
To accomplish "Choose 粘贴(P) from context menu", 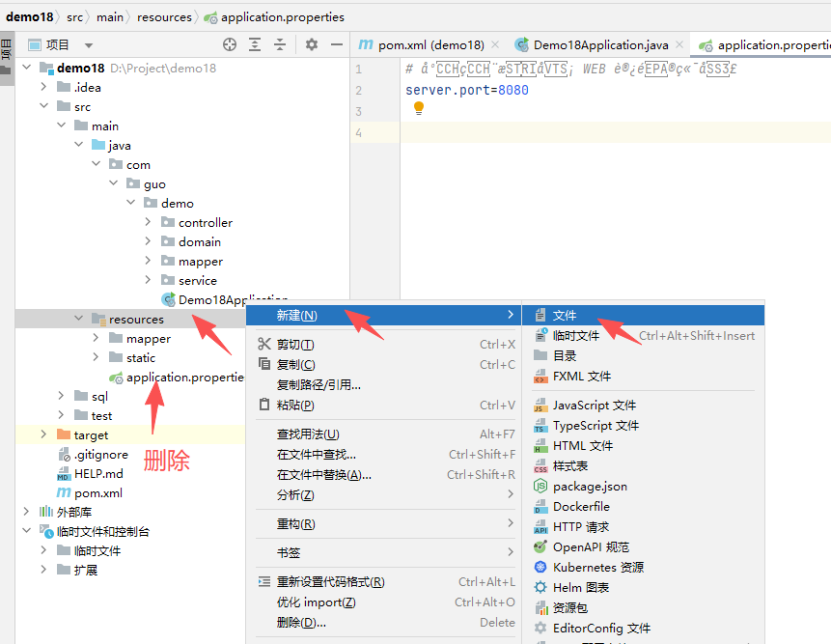I will click(295, 406).
